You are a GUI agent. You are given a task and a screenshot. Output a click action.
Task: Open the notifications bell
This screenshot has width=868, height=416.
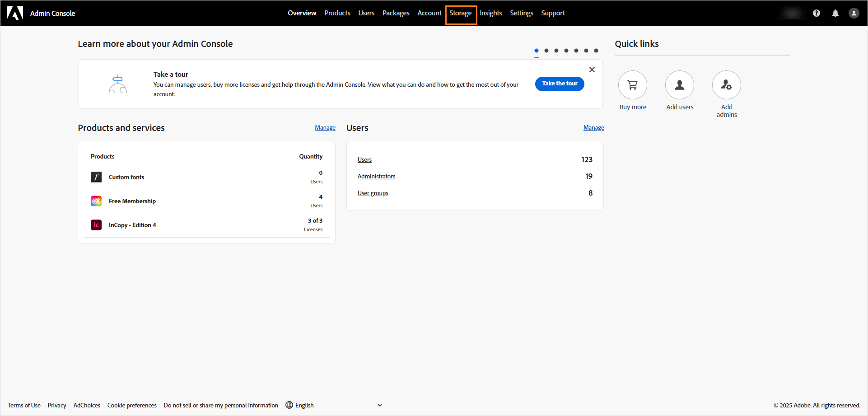coord(835,13)
